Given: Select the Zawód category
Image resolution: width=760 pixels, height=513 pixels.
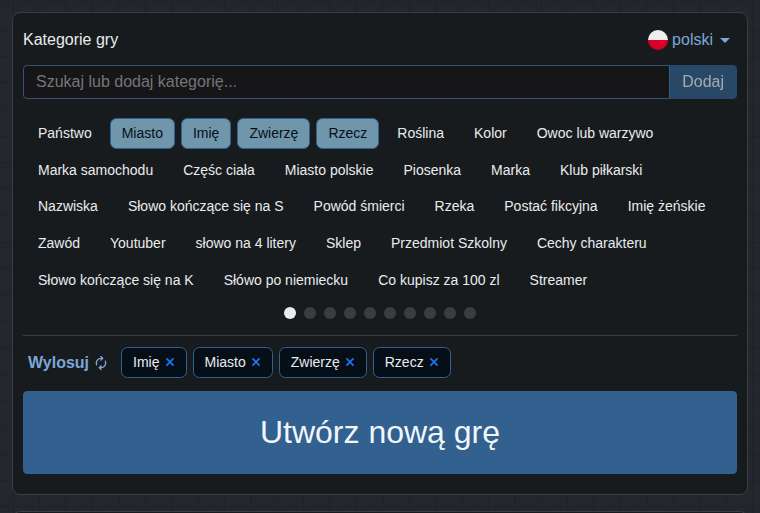Looking at the screenshot, I should pos(59,243).
